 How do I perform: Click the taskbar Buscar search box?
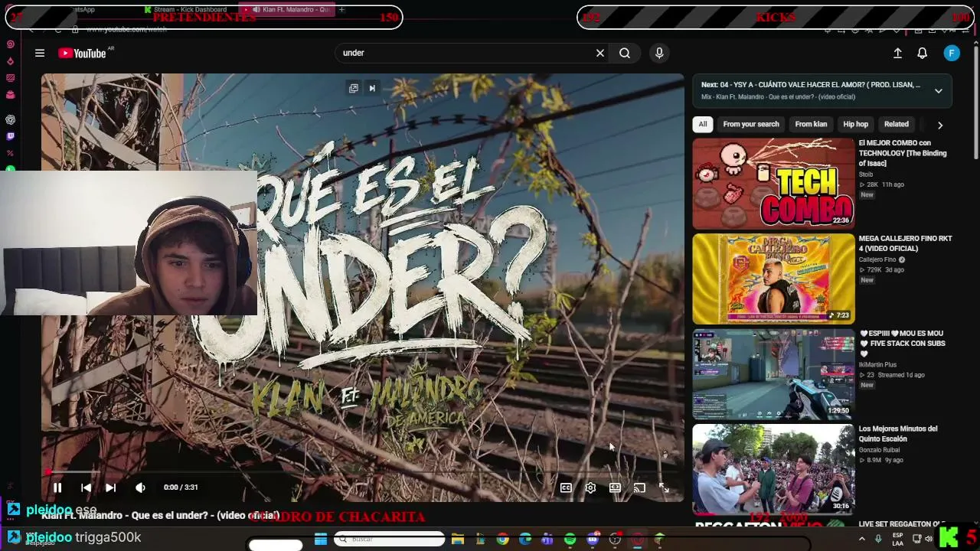[390, 540]
